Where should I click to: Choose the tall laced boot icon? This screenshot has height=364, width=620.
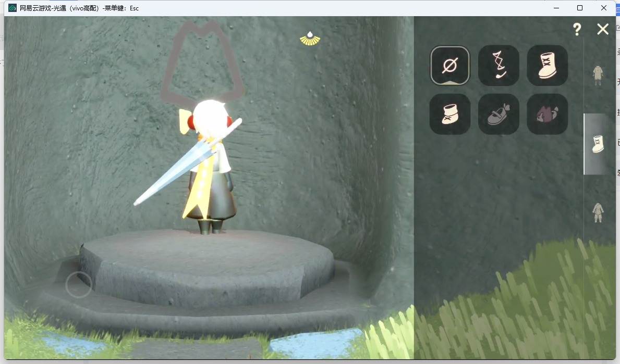(x=547, y=66)
